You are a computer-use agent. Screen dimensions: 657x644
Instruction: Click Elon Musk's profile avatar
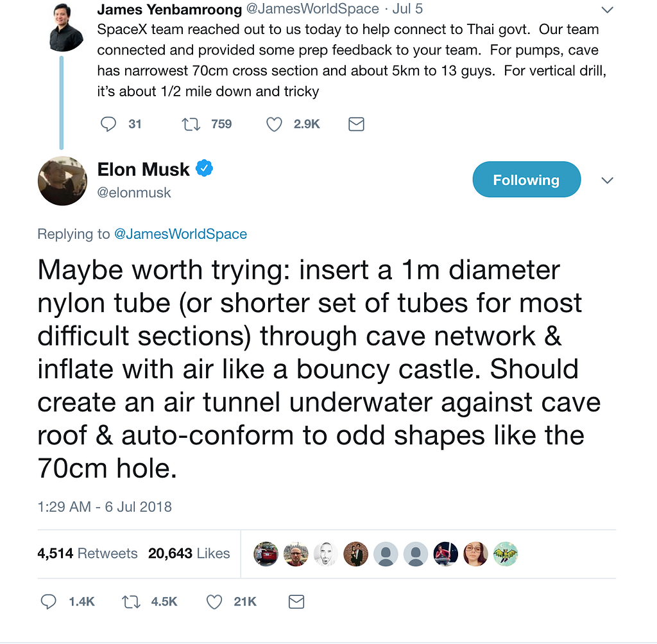[x=62, y=181]
